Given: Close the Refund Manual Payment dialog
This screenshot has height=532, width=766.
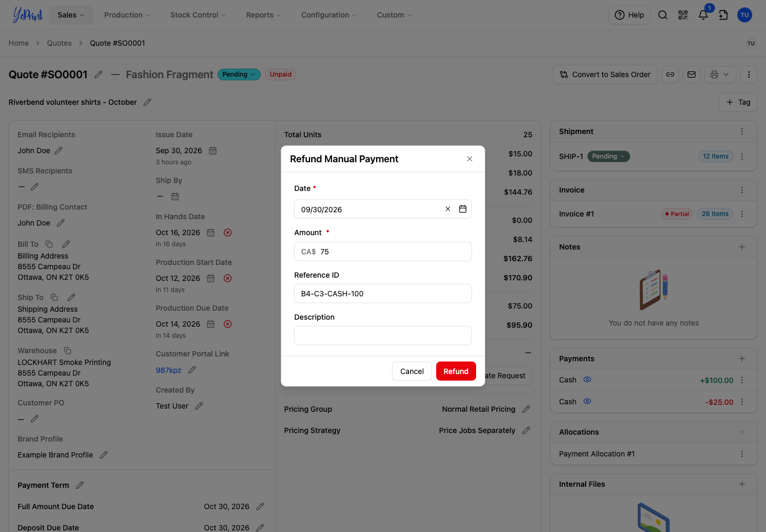Looking at the screenshot, I should pyautogui.click(x=470, y=159).
